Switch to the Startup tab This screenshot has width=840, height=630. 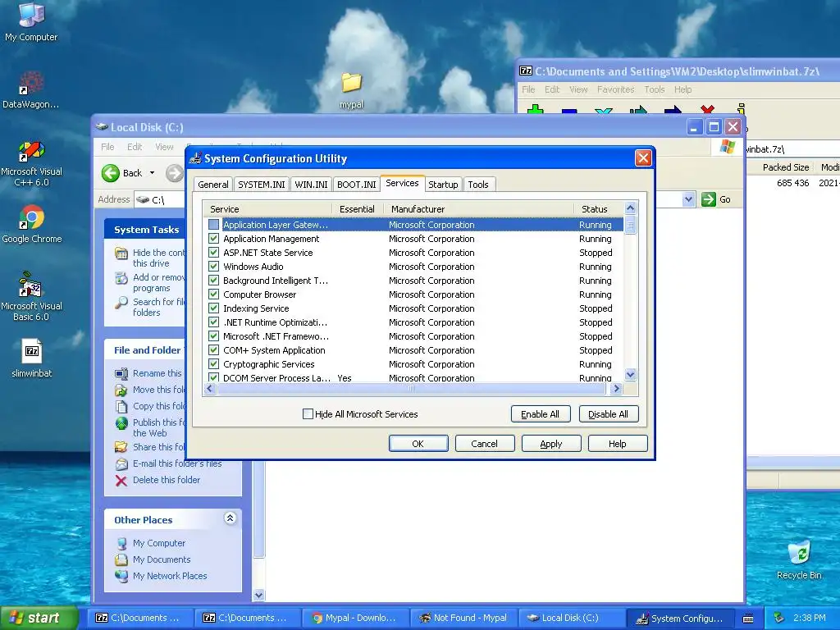click(443, 185)
